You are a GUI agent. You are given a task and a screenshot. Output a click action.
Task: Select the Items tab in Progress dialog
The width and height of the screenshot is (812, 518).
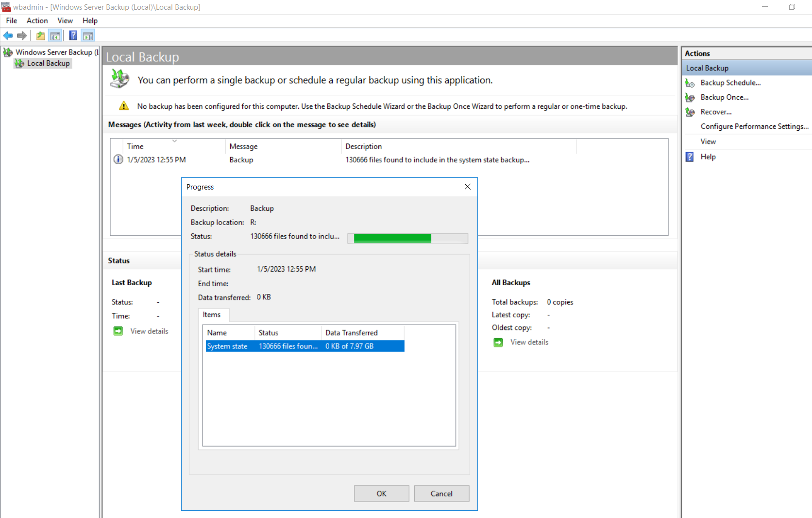click(x=212, y=315)
